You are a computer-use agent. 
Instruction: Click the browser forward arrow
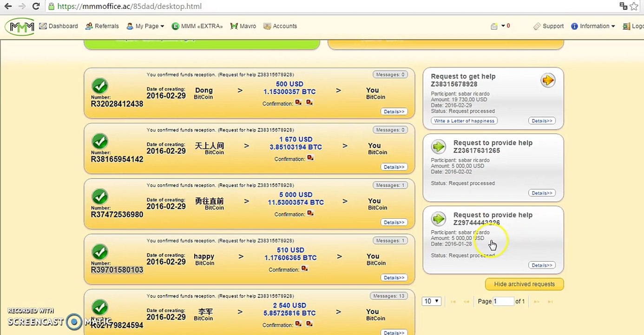(22, 7)
